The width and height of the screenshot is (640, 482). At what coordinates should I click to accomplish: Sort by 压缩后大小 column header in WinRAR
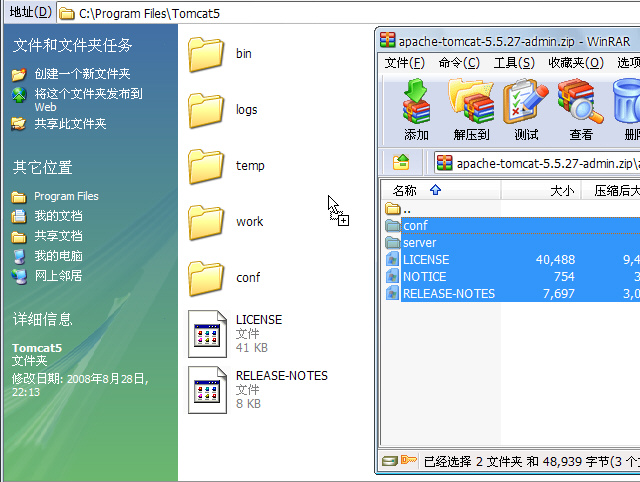pyautogui.click(x=611, y=190)
